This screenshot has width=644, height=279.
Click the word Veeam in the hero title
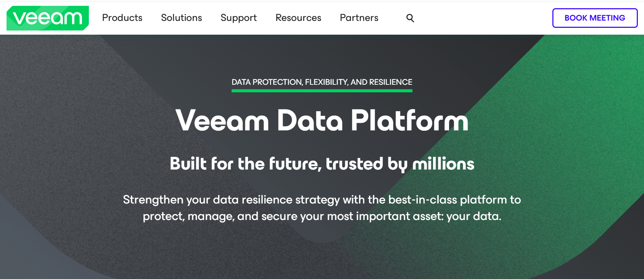(x=222, y=121)
